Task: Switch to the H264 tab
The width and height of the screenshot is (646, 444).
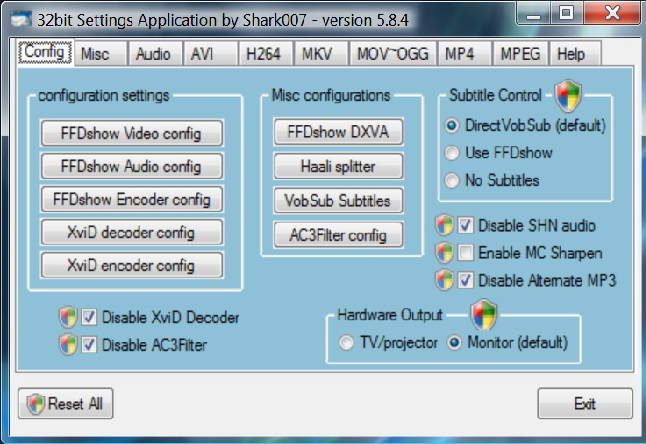Action: click(264, 54)
